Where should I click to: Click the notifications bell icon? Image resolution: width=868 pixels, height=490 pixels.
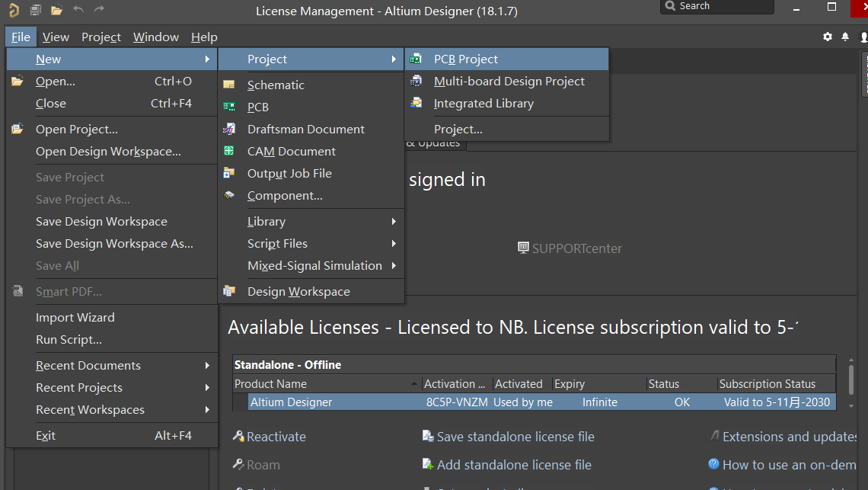point(845,37)
